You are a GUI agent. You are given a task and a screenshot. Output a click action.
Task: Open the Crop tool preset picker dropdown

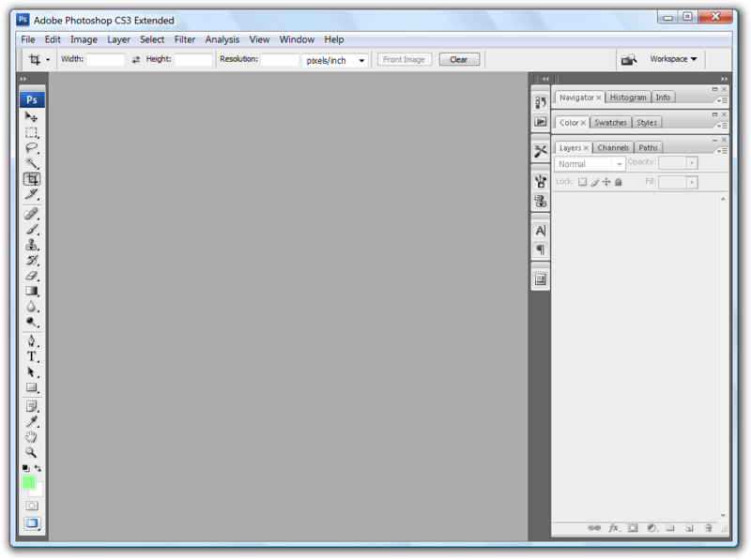(x=48, y=60)
